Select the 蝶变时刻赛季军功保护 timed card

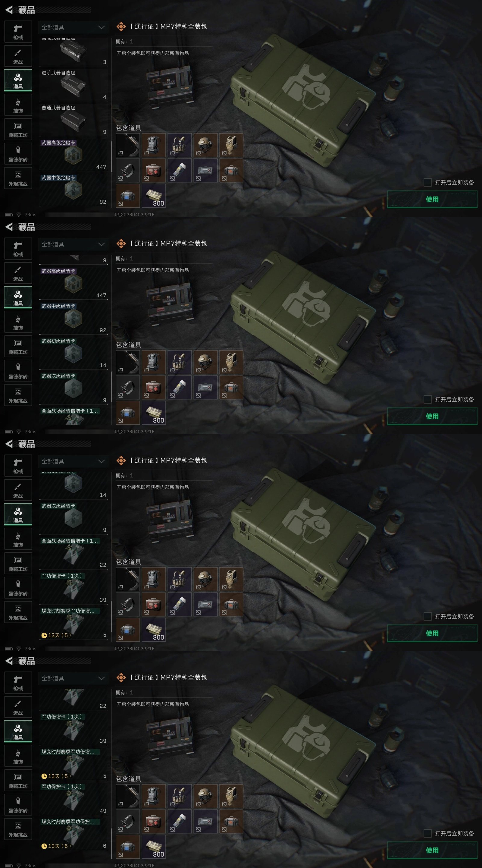click(x=74, y=834)
